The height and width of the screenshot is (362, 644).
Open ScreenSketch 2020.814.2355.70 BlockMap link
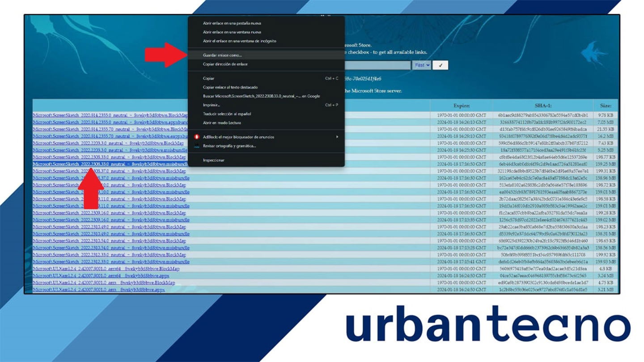(110, 129)
